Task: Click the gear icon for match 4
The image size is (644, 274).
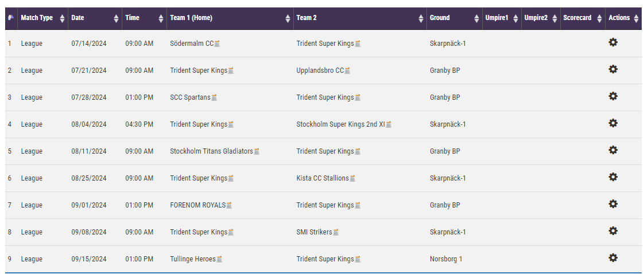Action: (612, 123)
